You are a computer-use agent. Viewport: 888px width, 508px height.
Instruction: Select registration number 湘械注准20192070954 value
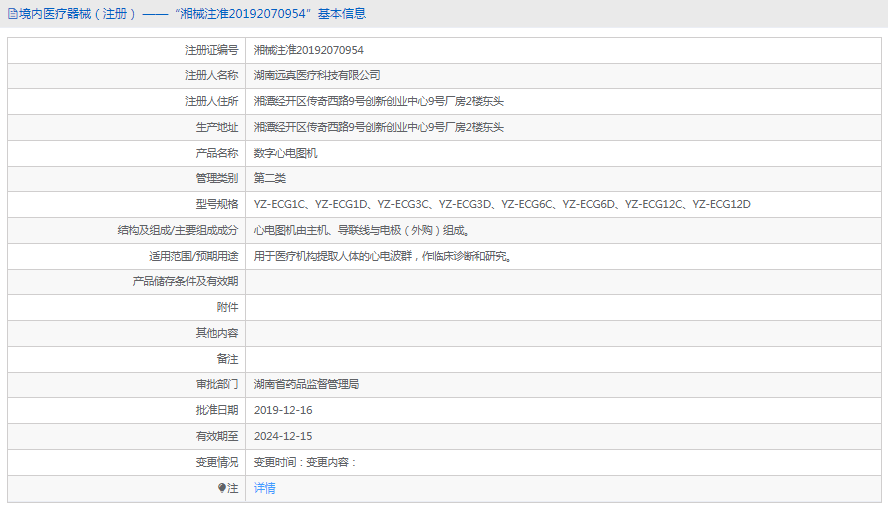pyautogui.click(x=309, y=50)
